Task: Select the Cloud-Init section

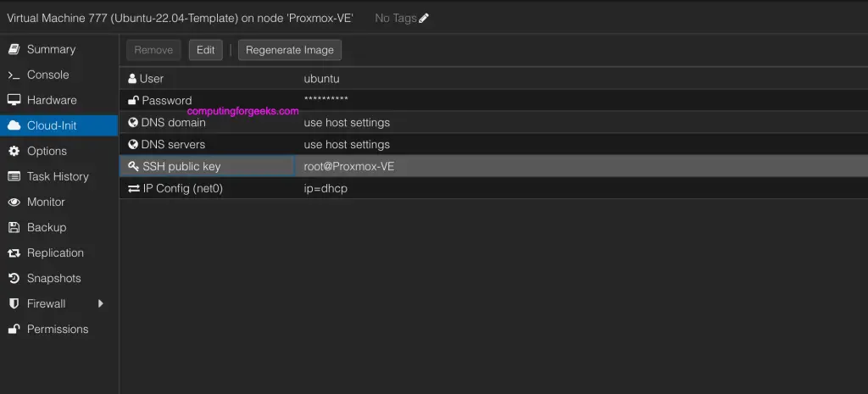Action: pos(58,125)
